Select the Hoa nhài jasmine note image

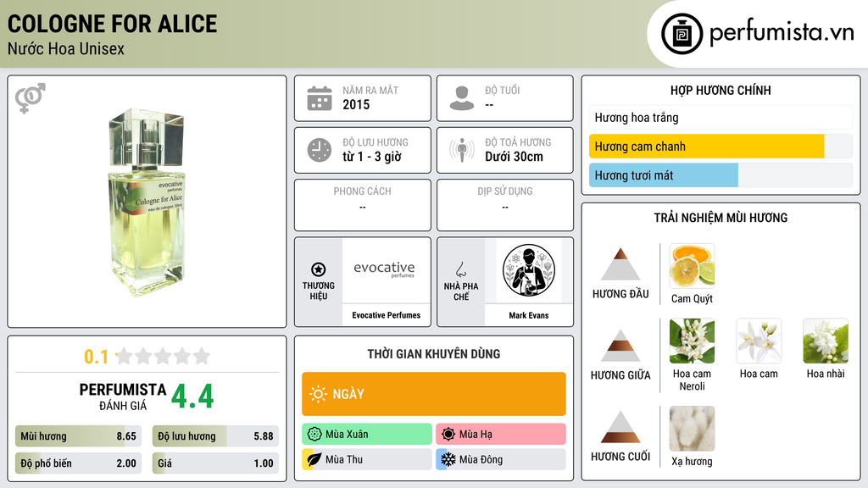[826, 341]
